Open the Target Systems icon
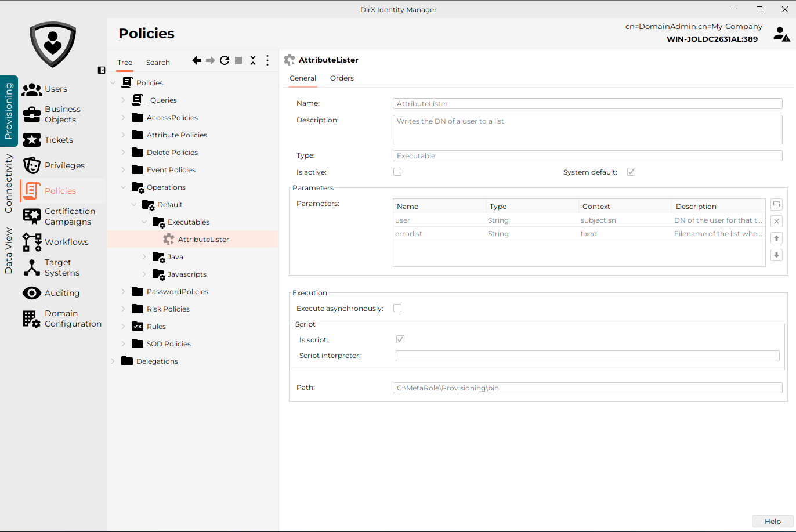The height and width of the screenshot is (532, 796). click(x=32, y=267)
